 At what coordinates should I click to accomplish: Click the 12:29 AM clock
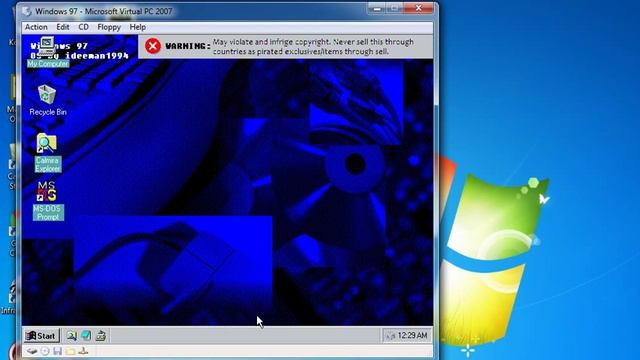tap(412, 336)
